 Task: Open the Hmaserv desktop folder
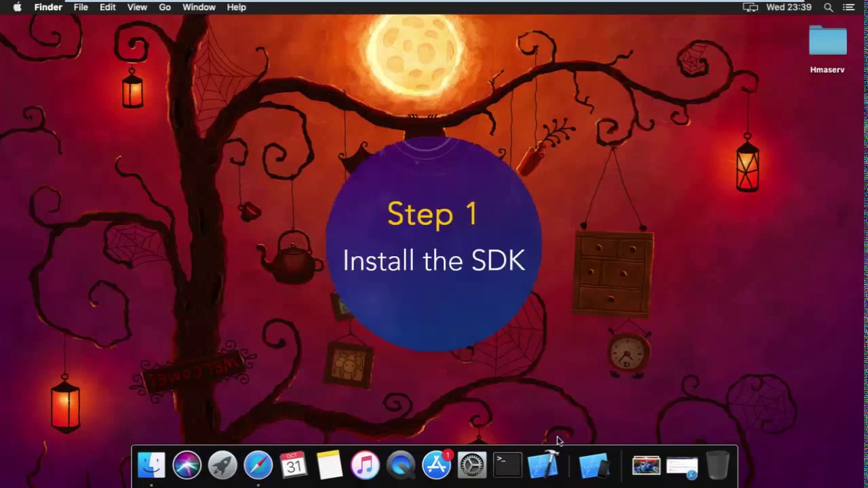coord(827,49)
